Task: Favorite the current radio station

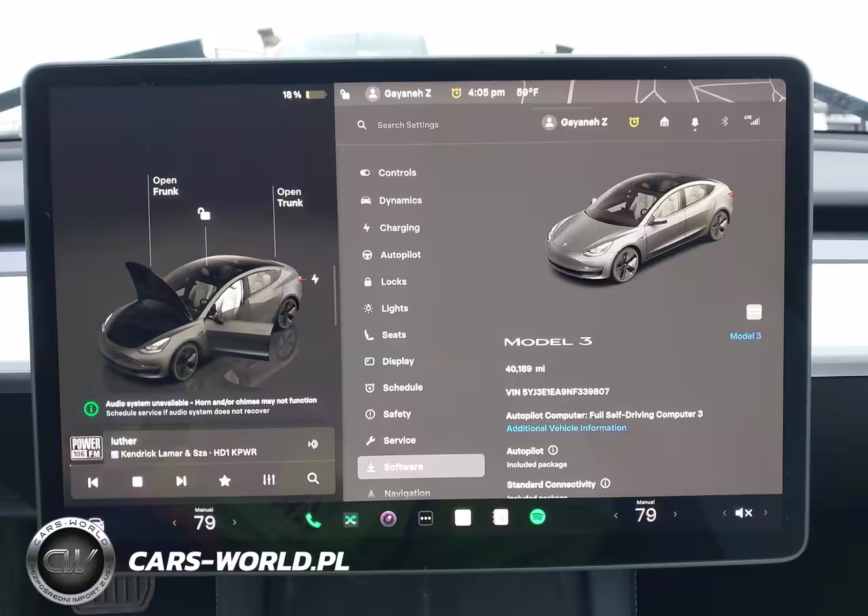Action: (225, 480)
